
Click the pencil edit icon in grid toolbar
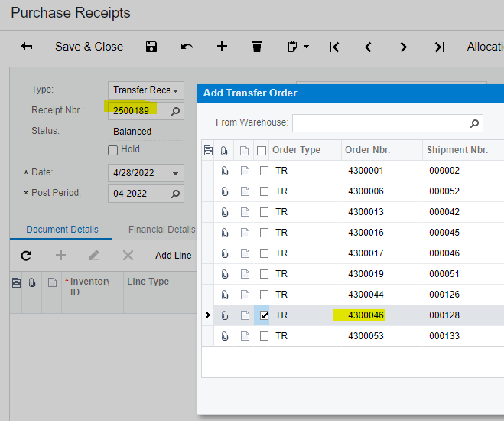[94, 256]
